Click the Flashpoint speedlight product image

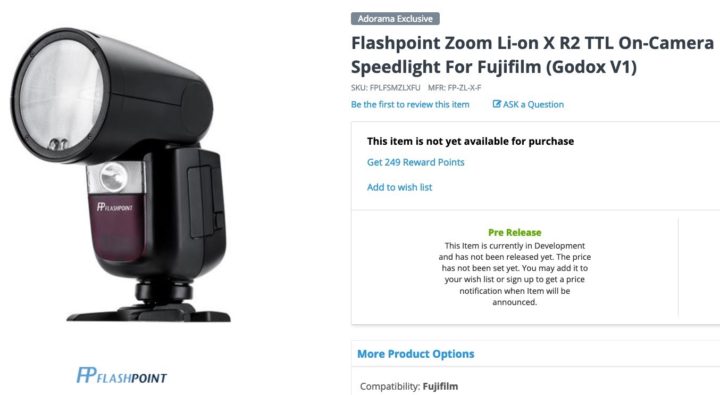point(121,175)
